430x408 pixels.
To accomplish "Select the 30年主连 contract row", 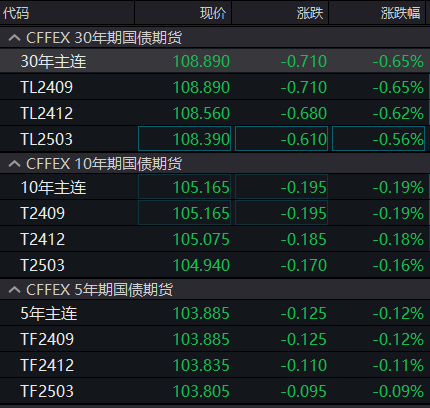I will [215, 61].
